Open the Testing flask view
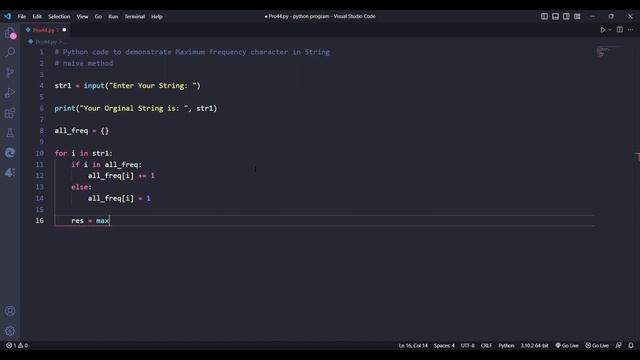 click(10, 133)
